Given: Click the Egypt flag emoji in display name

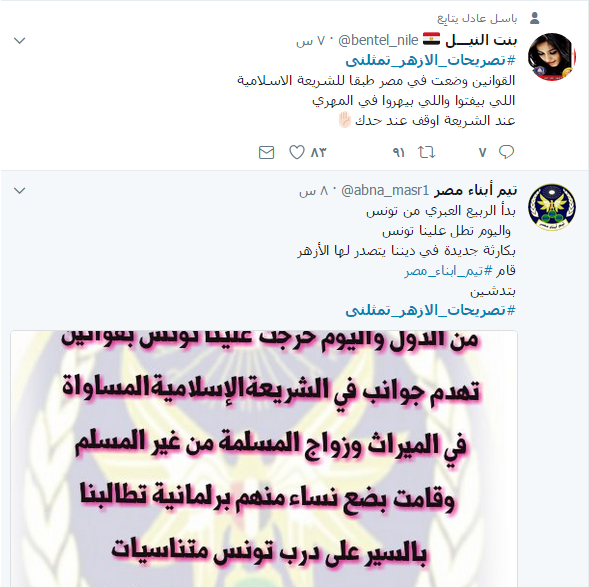Looking at the screenshot, I should pyautogui.click(x=431, y=39).
